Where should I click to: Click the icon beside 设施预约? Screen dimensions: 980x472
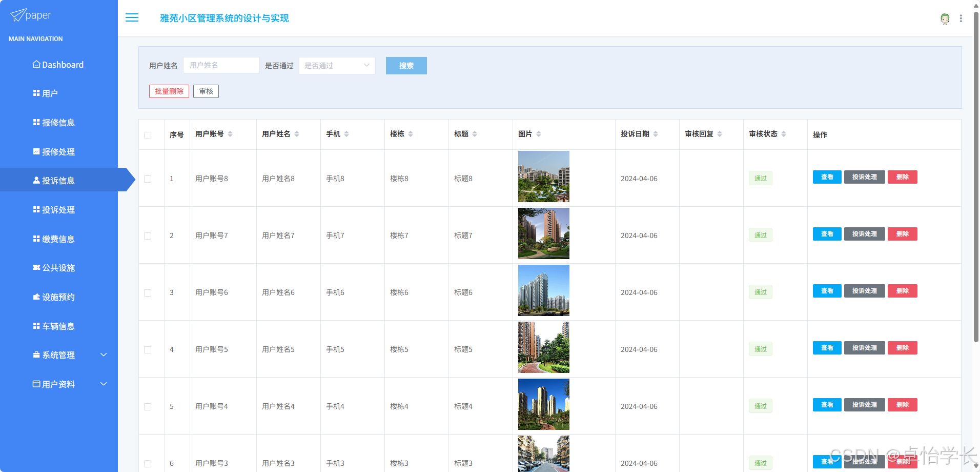click(x=36, y=297)
